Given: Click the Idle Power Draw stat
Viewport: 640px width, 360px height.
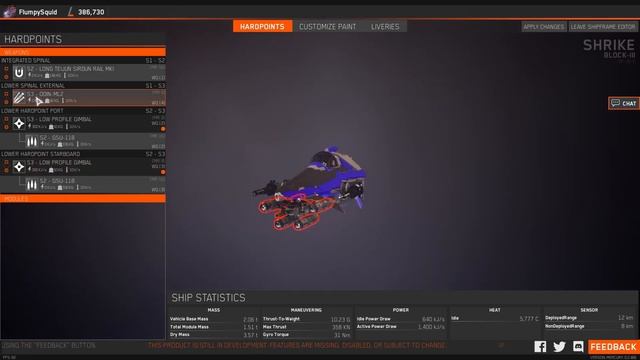Looking at the screenshot, I should coord(401,319).
